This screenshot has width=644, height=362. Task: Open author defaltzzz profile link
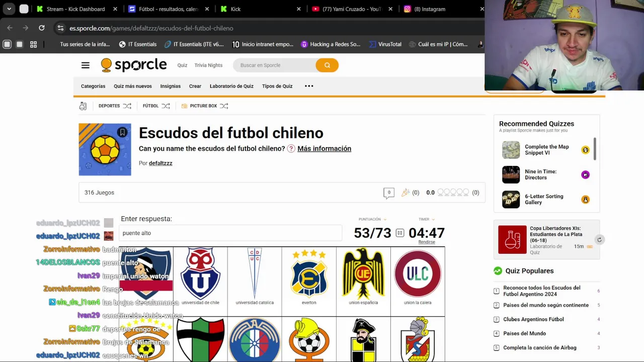tap(160, 163)
